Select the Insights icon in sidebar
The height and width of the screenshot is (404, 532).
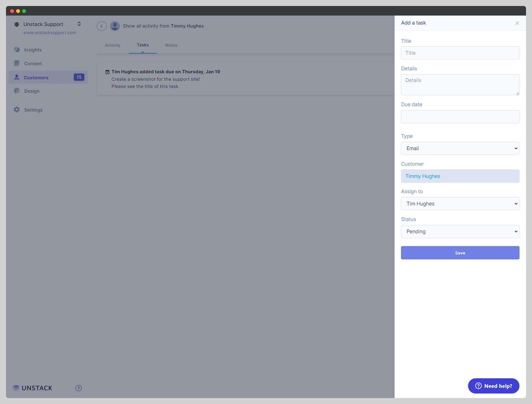point(17,50)
